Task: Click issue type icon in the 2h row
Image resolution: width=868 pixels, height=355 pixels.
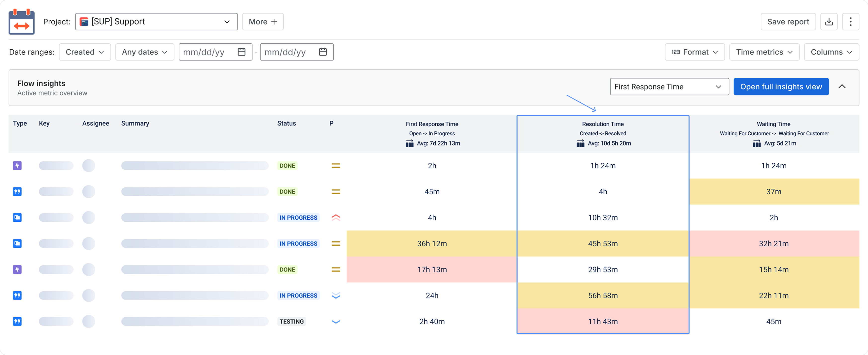Action: [x=17, y=166]
